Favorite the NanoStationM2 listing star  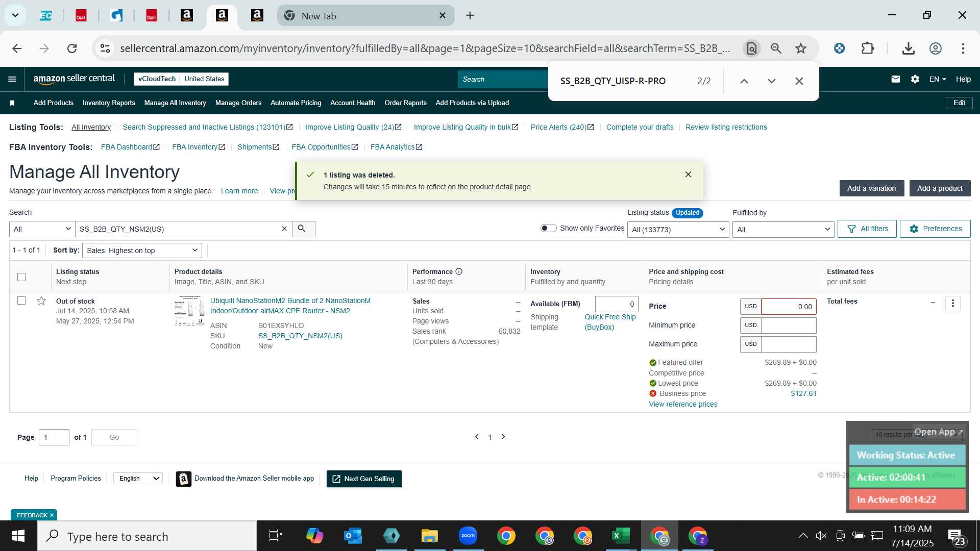tap(41, 301)
